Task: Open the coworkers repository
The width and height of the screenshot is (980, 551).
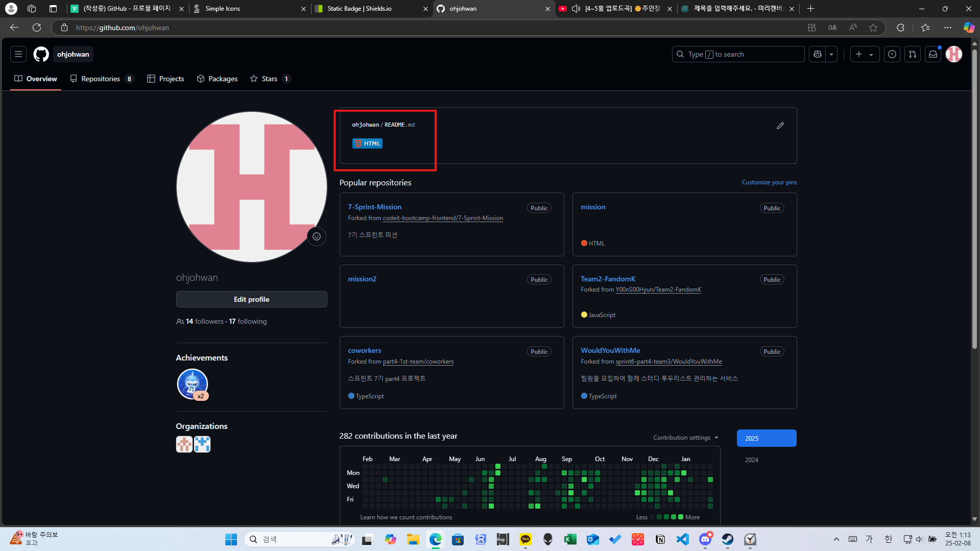Action: tap(365, 350)
